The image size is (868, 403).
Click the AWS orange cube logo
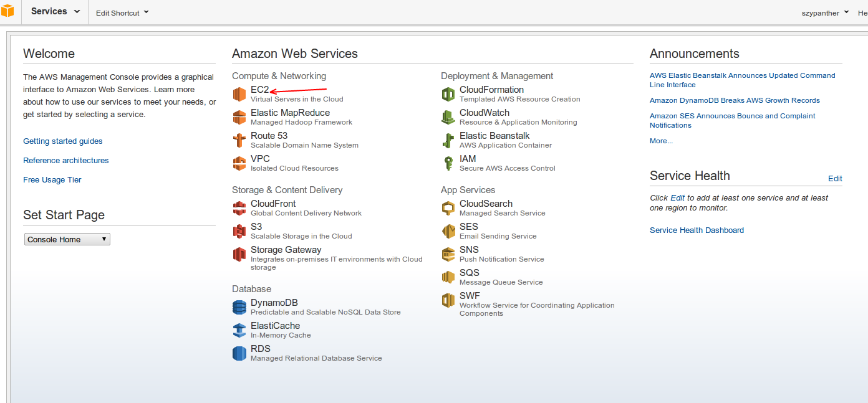point(7,11)
